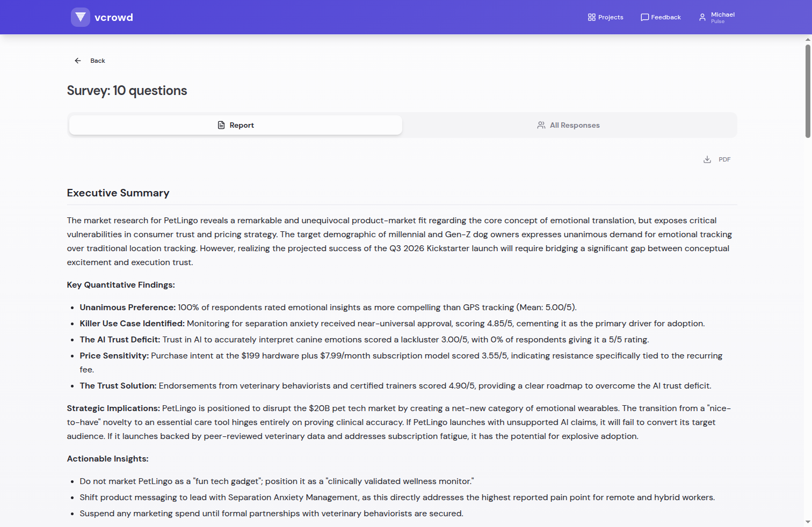Click the 'Shift product messaging' bullet
Image resolution: width=812 pixels, height=527 pixels.
coord(397,497)
